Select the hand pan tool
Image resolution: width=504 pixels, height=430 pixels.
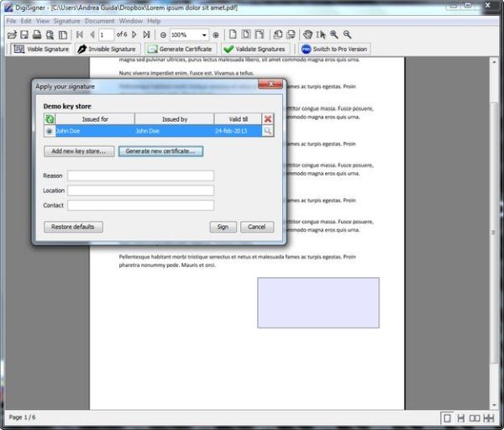click(307, 34)
